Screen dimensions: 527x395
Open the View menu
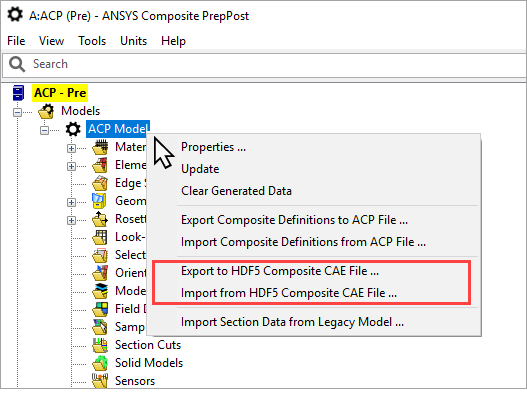click(51, 41)
